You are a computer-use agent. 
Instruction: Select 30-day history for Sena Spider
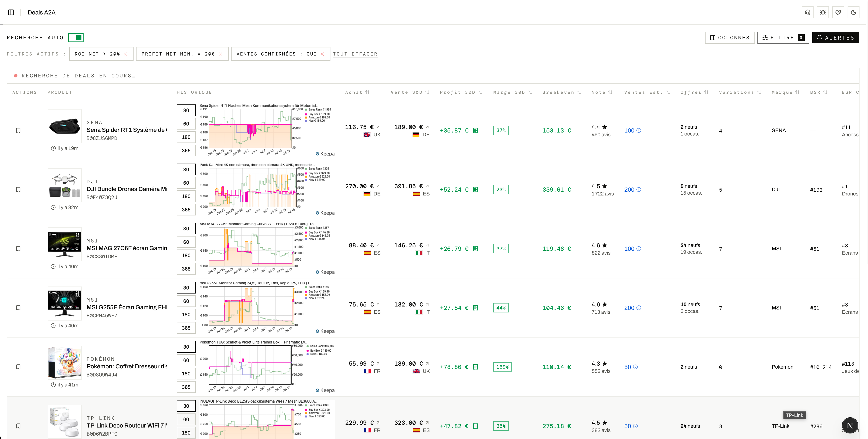point(186,111)
